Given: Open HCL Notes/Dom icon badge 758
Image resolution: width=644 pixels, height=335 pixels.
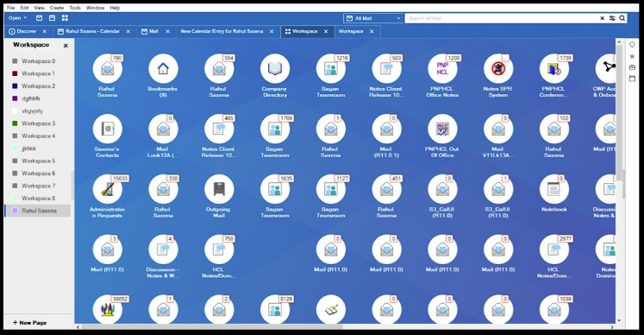Looking at the screenshot, I should [219, 249].
